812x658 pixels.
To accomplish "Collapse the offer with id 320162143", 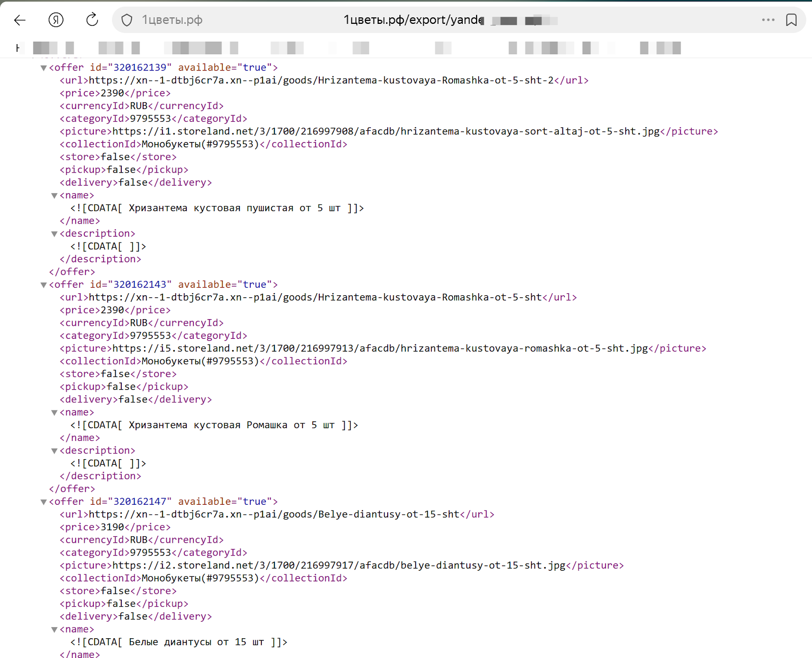I will click(x=44, y=285).
